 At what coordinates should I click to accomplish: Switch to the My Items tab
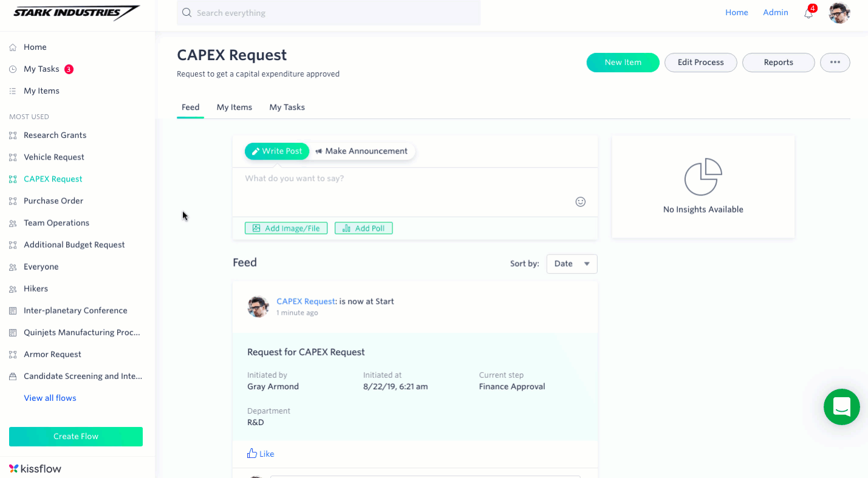click(234, 107)
